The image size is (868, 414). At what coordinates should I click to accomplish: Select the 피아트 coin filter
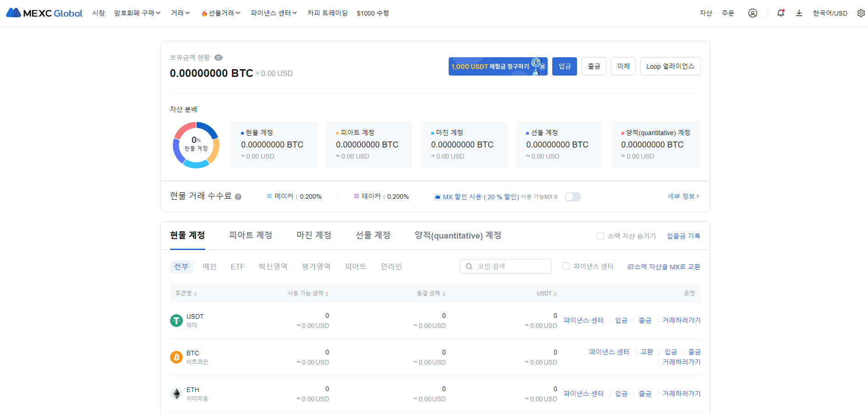coord(356,267)
